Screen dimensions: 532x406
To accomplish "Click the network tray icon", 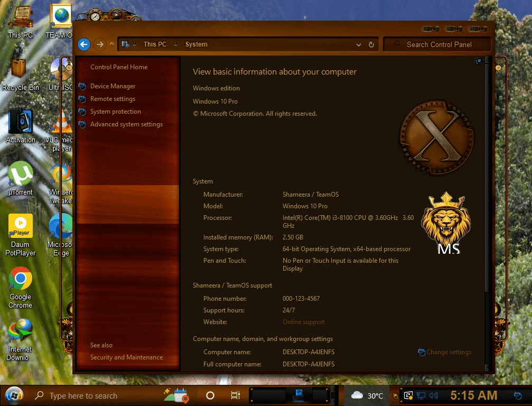I will (x=421, y=396).
